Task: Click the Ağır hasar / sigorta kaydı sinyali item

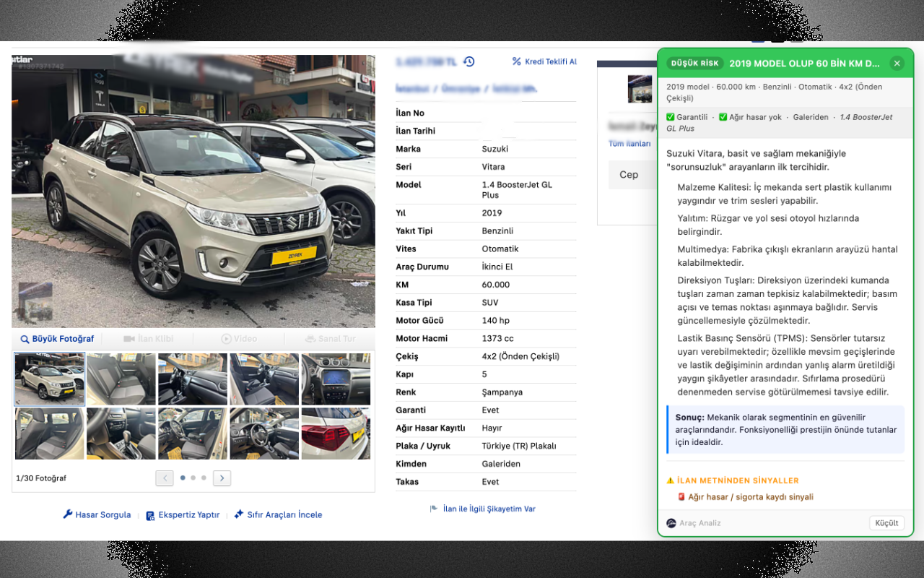Action: 745,497
